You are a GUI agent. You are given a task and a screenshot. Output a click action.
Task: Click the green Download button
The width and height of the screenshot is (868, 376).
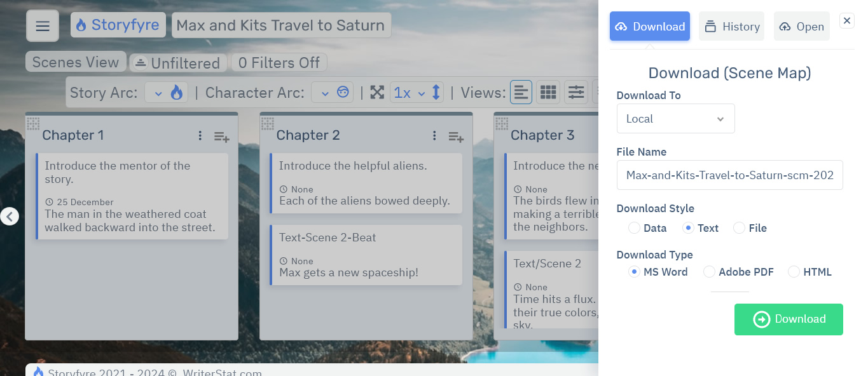point(789,319)
